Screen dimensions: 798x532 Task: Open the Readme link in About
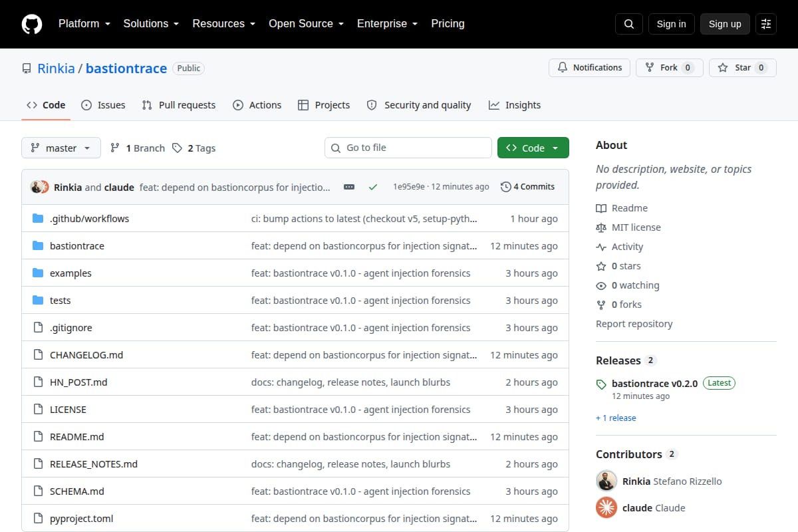(x=622, y=208)
